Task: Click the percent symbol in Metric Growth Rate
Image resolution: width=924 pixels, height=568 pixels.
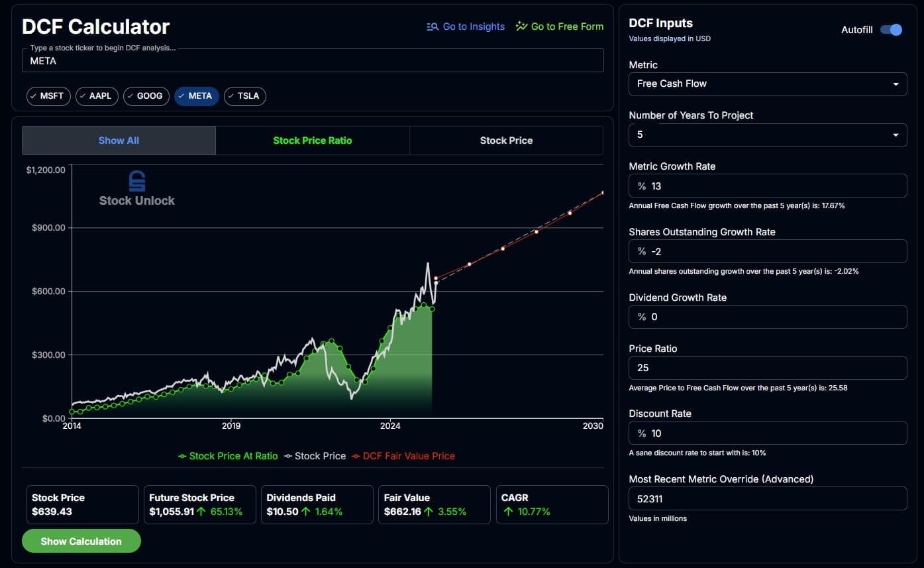Action: [641, 186]
